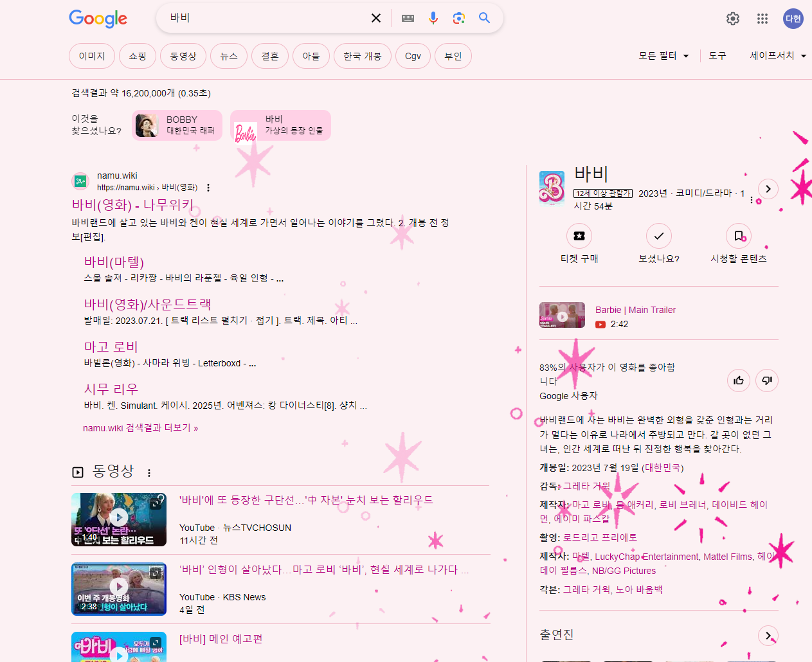Screen dimensions: 812x662
Task: Start voice search with microphone icon
Action: (x=433, y=18)
